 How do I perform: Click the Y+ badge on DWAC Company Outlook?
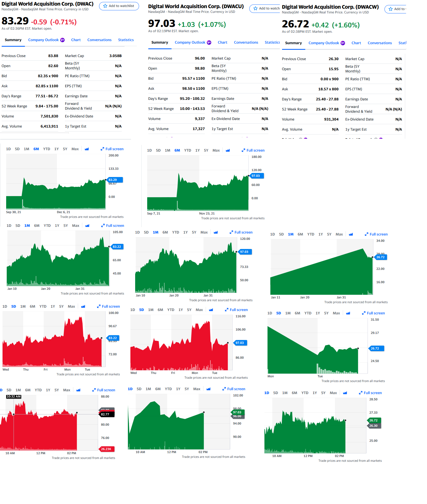pos(62,40)
